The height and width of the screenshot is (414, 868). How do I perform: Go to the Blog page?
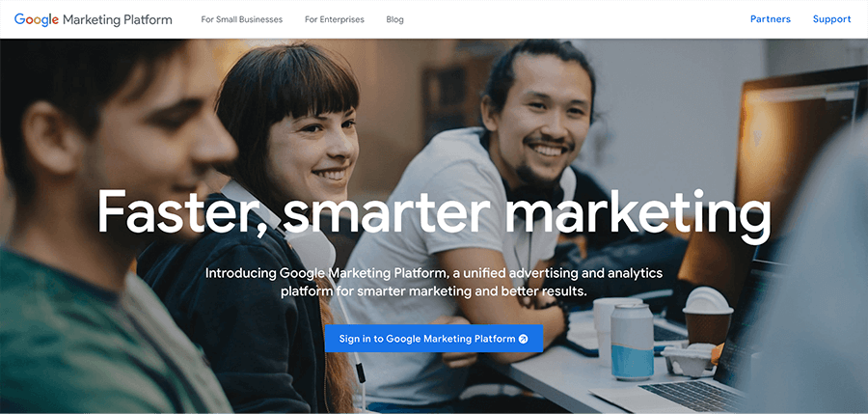tap(394, 19)
